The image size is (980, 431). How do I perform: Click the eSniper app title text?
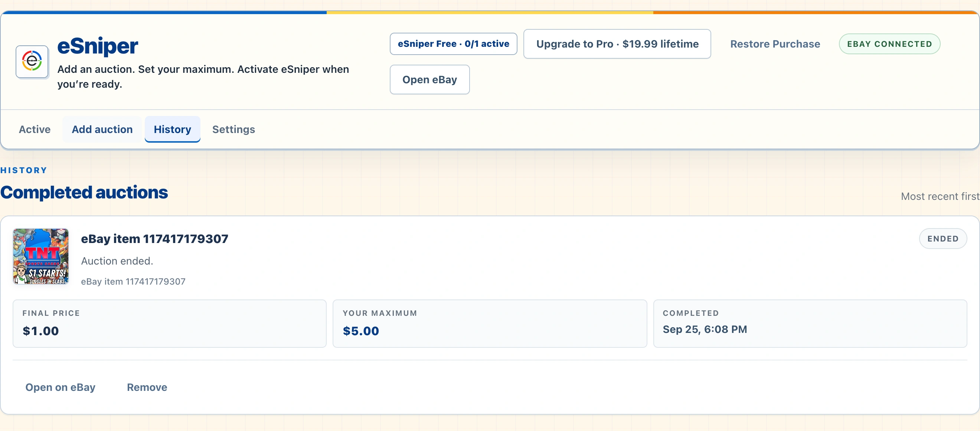tap(97, 46)
